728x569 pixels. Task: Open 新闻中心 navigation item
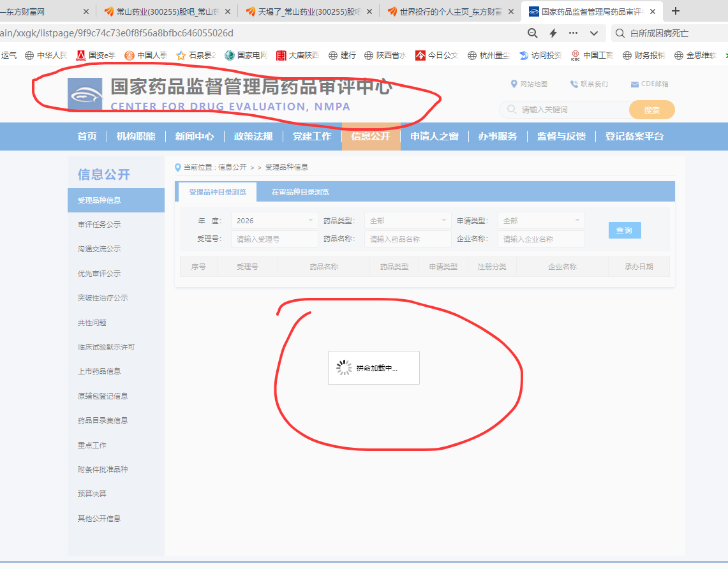(195, 137)
